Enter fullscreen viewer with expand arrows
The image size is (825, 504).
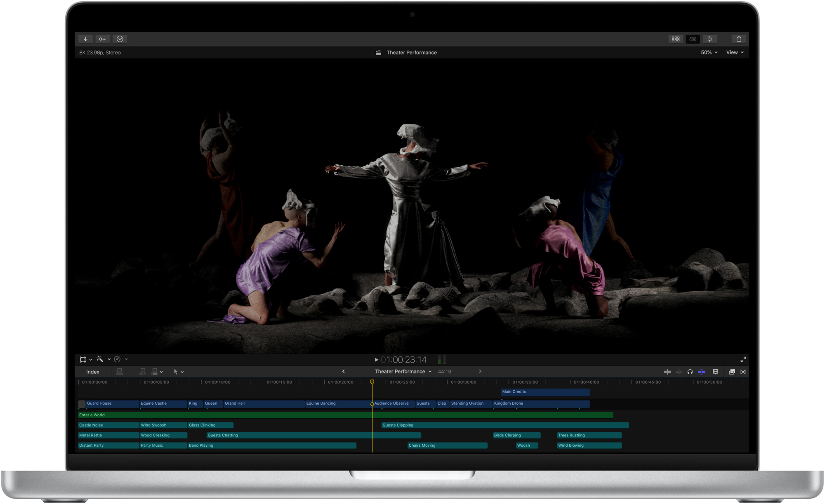[743, 359]
